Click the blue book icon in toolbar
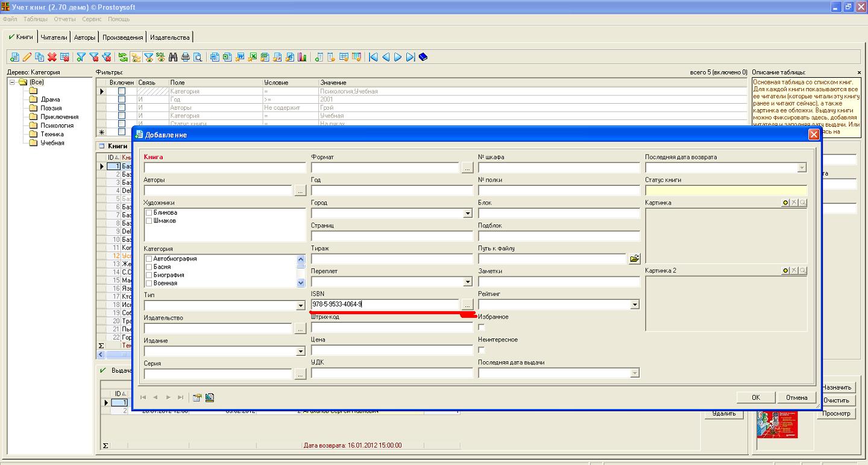 pos(423,57)
